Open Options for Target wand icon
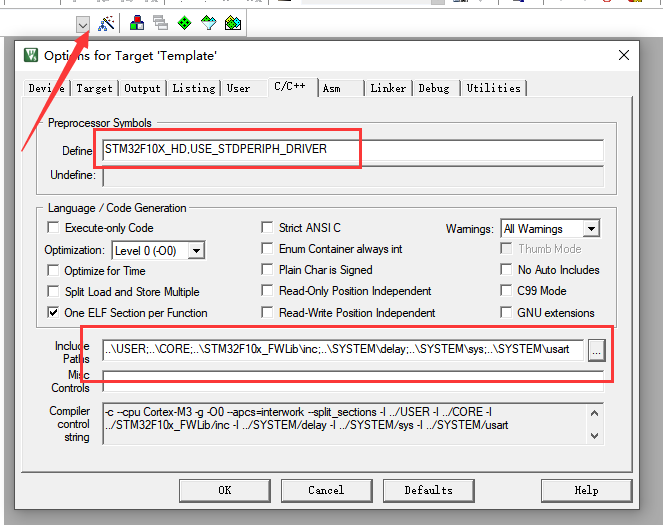663x525 pixels. pyautogui.click(x=106, y=23)
